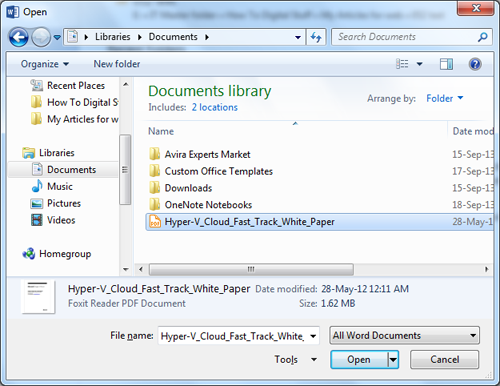Screen dimensions: 500x386
Task: Click Documents in the address path
Action: pos(173,37)
